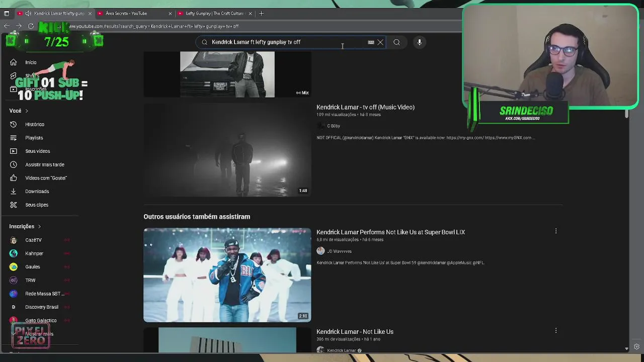Image resolution: width=644 pixels, height=362 pixels.
Task: Open Seus clipes scissors icon
Action: (14, 205)
